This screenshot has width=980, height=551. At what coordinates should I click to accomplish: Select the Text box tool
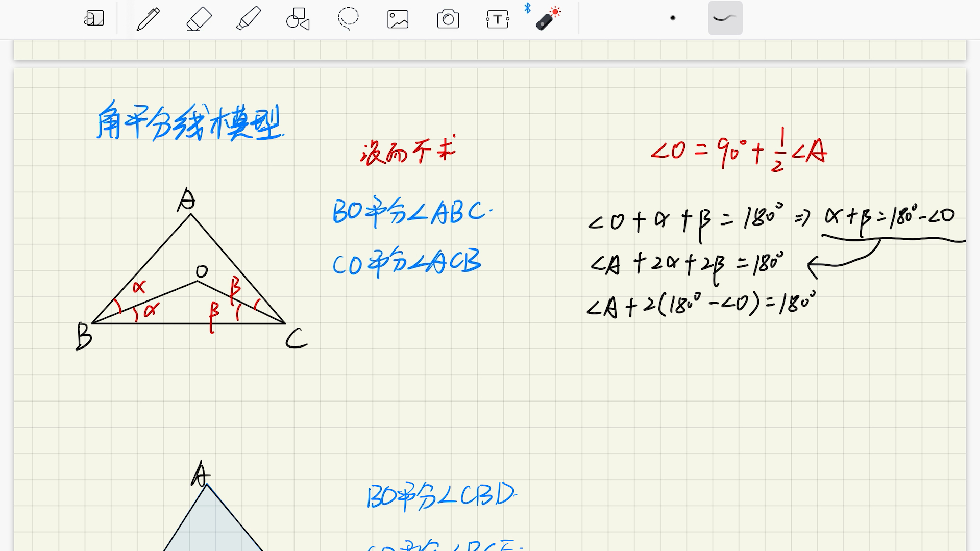point(498,19)
